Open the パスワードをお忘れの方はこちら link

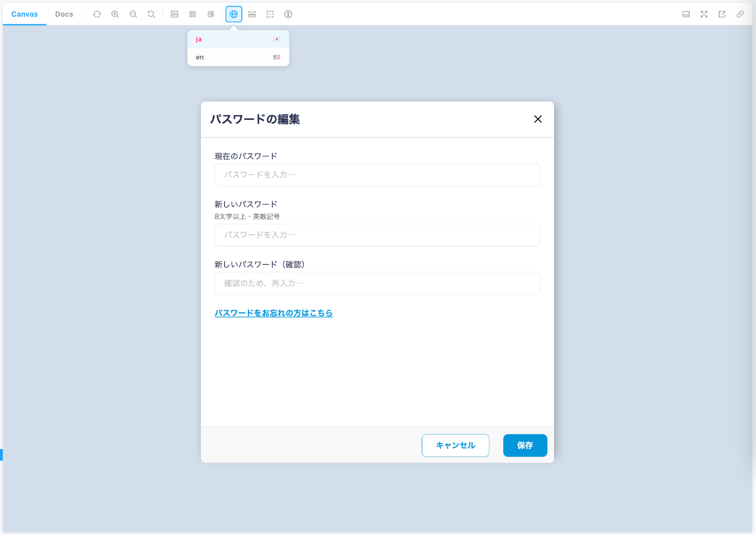point(274,313)
